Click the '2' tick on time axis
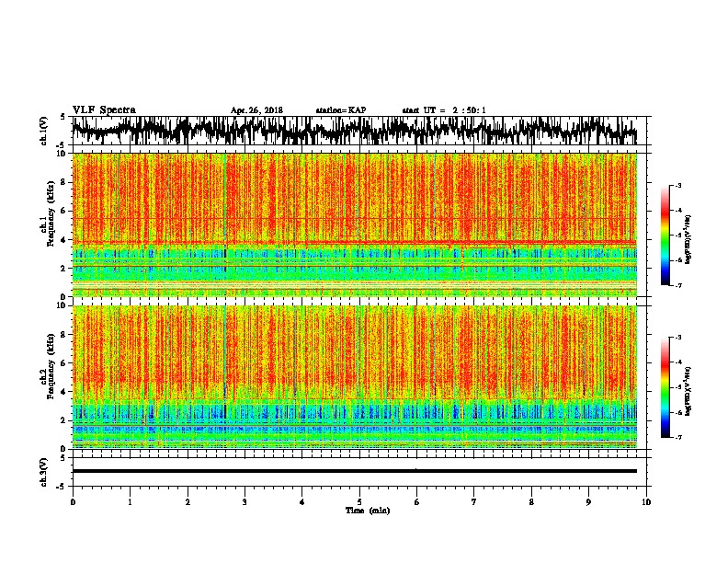This screenshot has height=563, width=728. pyautogui.click(x=188, y=502)
